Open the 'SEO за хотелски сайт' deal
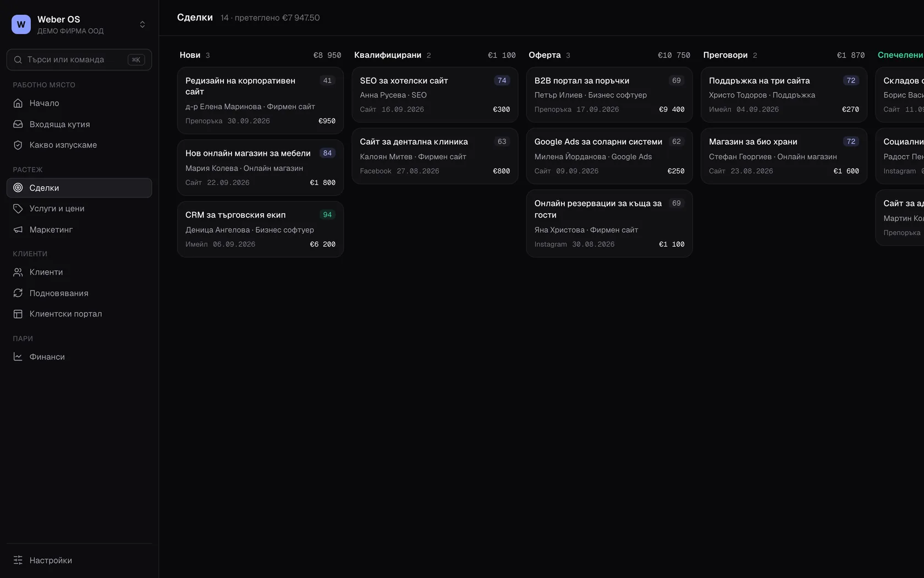 click(x=435, y=95)
